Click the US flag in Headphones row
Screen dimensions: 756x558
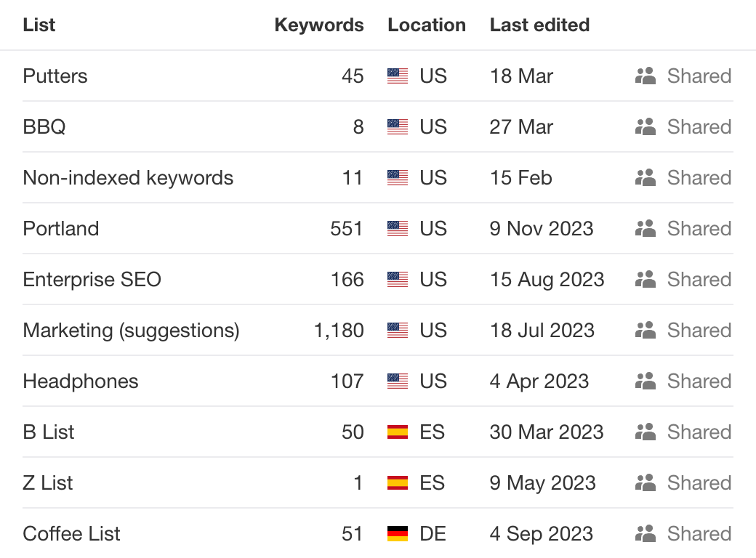(x=398, y=381)
